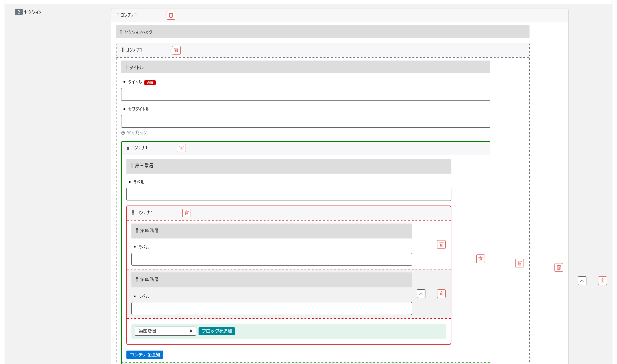Click the first 第四階層 ラベル input field
This screenshot has width=617, height=364.
point(271,259)
